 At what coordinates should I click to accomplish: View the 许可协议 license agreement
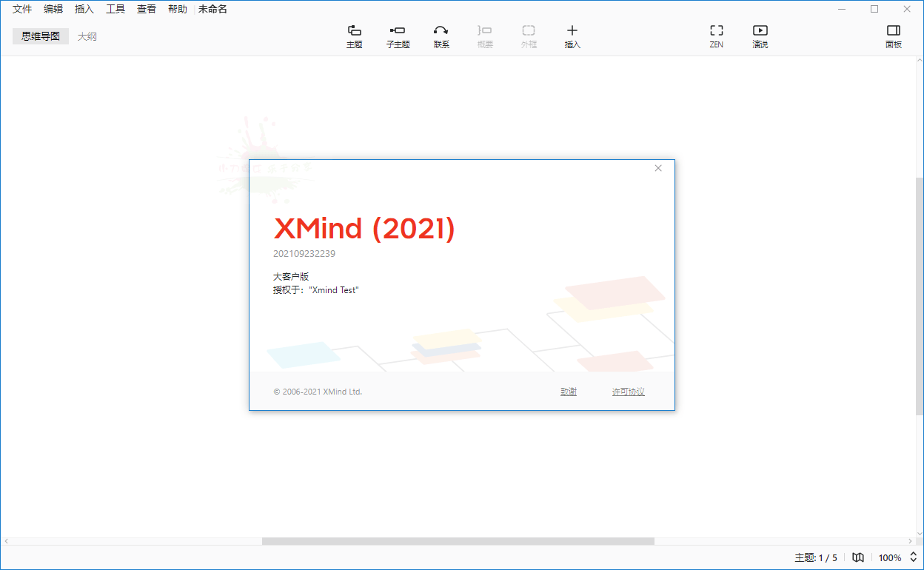coord(628,391)
